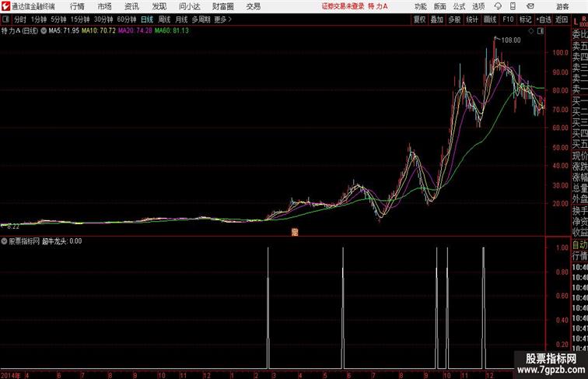588x379 pixels.
Task: Click the 通达信 app logo icon
Action: point(5,6)
